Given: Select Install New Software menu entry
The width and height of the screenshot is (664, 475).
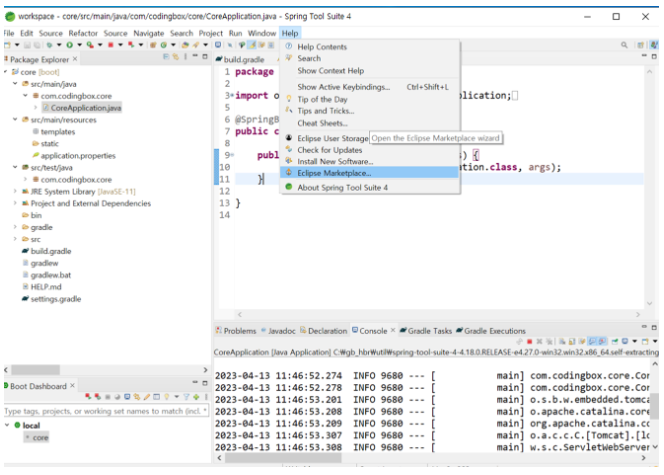Looking at the screenshot, I should [x=334, y=161].
